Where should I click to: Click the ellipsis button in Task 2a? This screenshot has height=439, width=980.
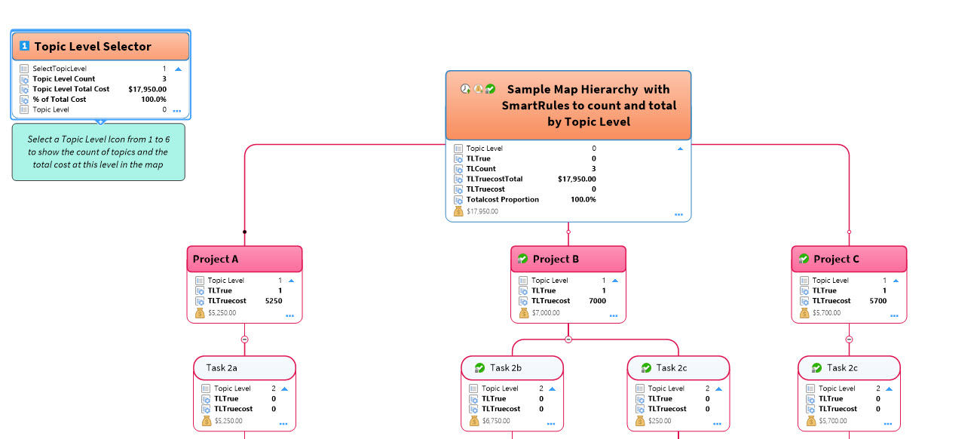(283, 424)
